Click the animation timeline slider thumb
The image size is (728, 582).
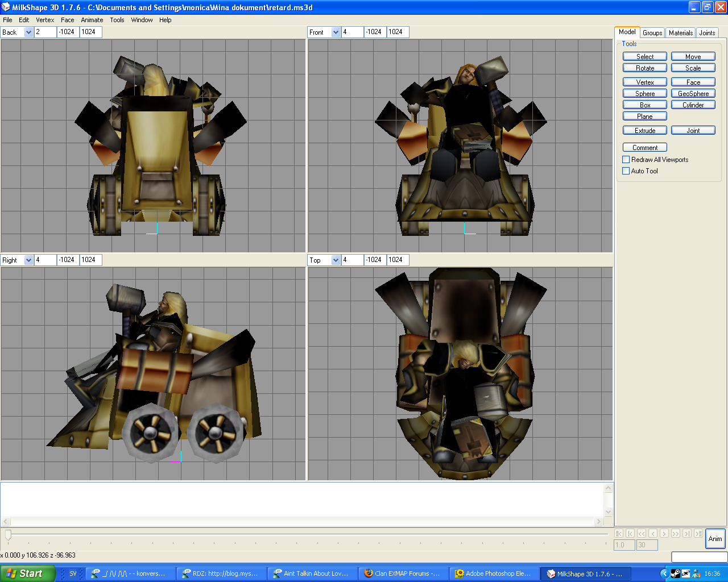pos(8,535)
